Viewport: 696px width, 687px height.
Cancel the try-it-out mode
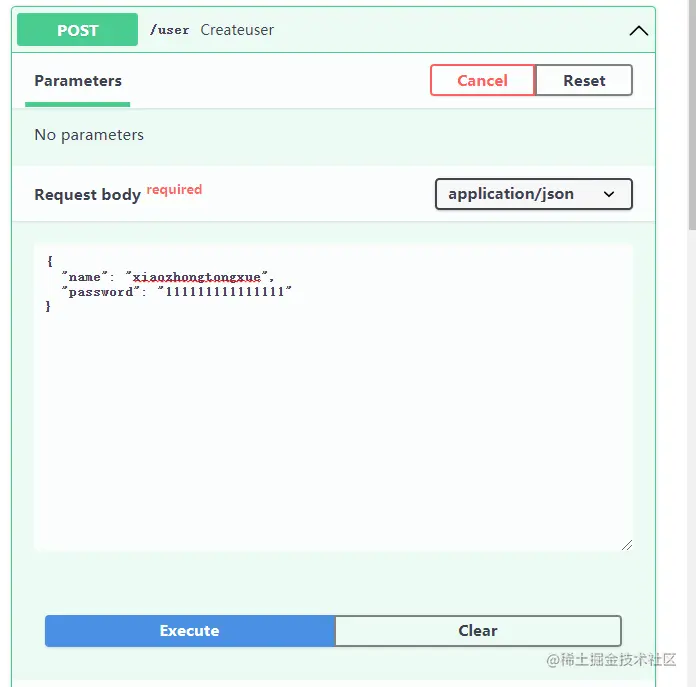(482, 80)
